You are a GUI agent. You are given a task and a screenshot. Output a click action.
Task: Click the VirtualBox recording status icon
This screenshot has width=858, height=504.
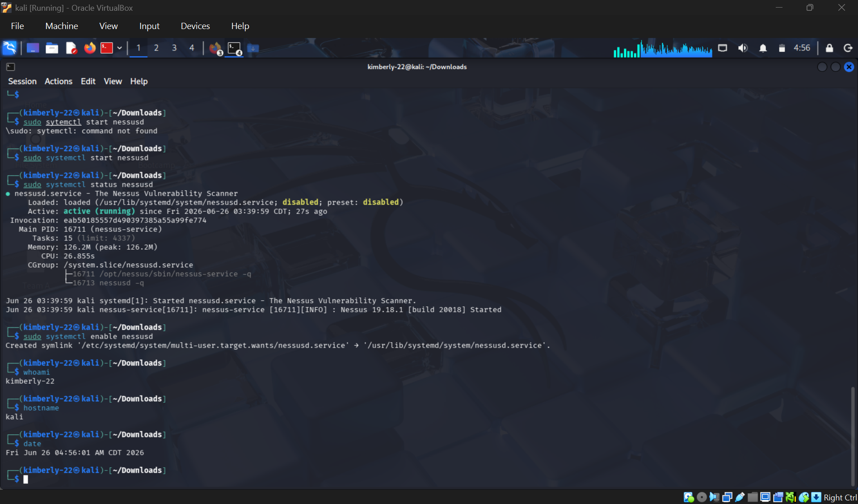778,497
